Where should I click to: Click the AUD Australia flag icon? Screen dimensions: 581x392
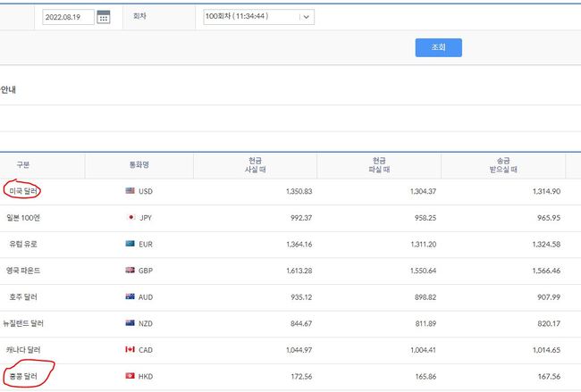pos(130,296)
